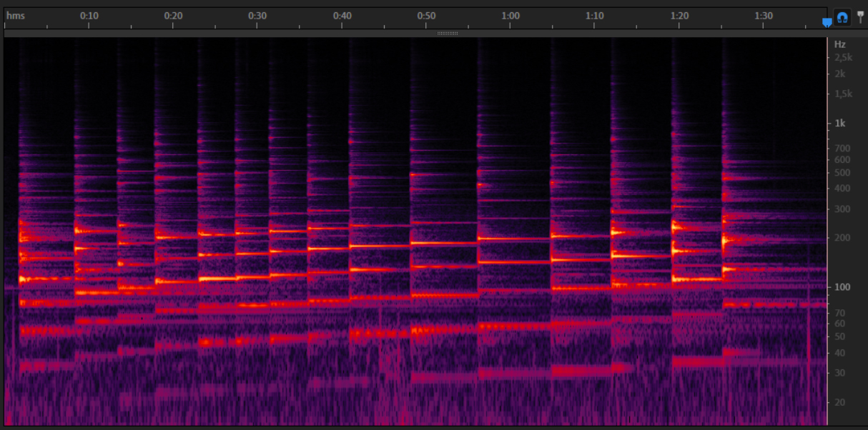Image resolution: width=868 pixels, height=430 pixels.
Task: Click the 0:20 mark on the timeline
Action: pos(174,16)
